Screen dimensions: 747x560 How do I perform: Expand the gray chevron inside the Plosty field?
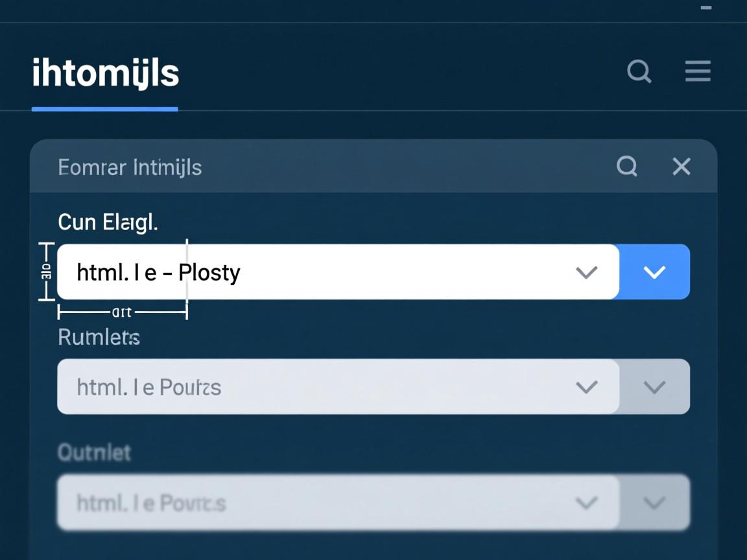click(587, 272)
